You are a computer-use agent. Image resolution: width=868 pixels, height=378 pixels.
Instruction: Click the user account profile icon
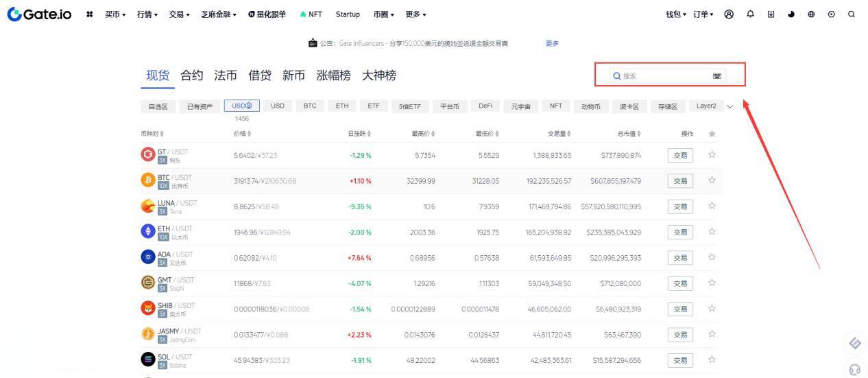(729, 14)
